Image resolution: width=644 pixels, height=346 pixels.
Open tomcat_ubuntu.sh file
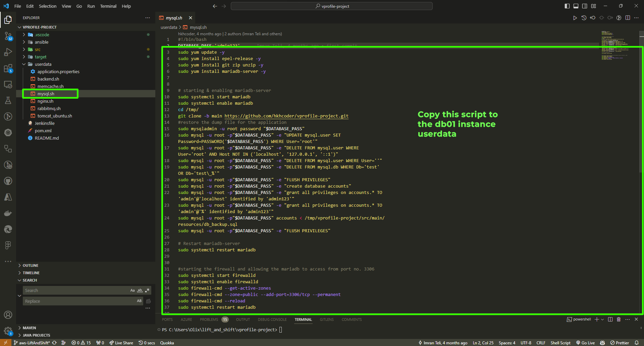(55, 116)
